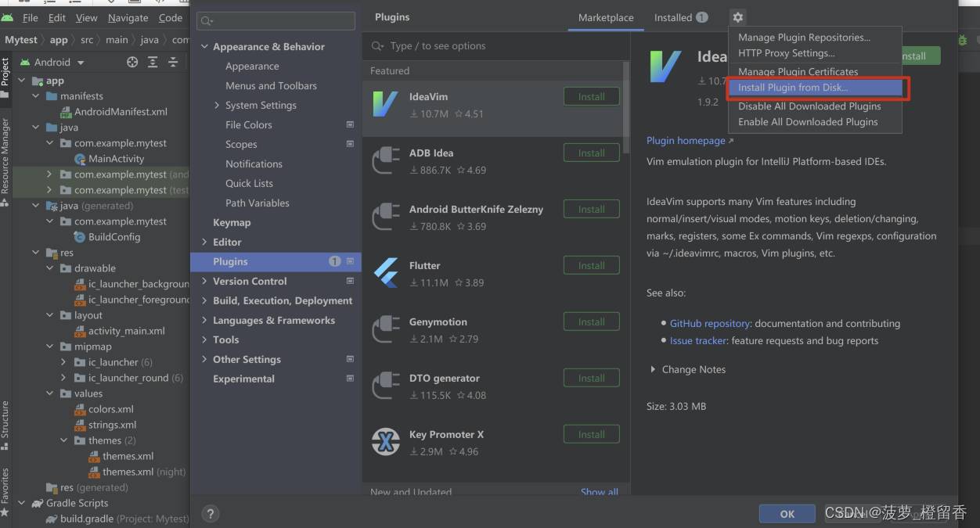Expand the Editor settings group
The width and height of the screenshot is (980, 528).
(205, 242)
